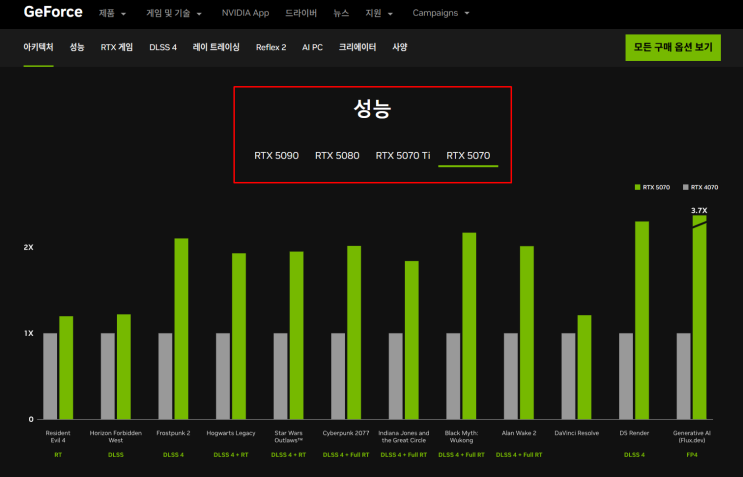Click the DaVinci Resolve label
The width and height of the screenshot is (743, 477).
[577, 433]
